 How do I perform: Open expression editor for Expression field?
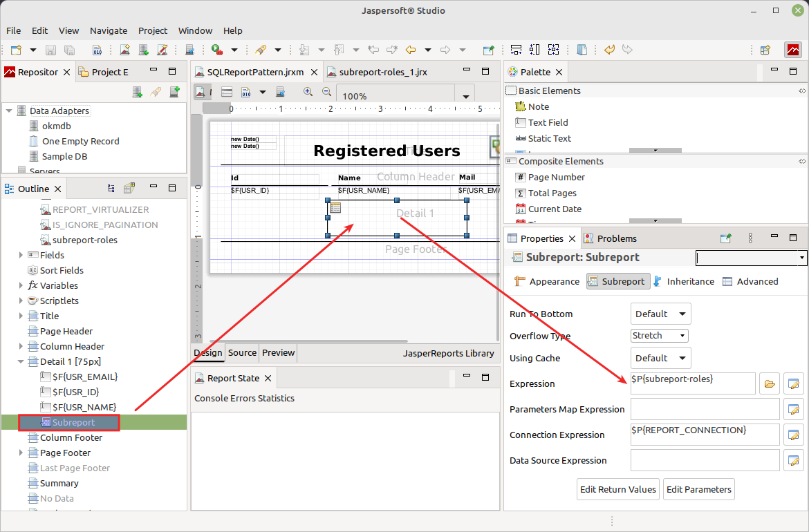pyautogui.click(x=794, y=383)
